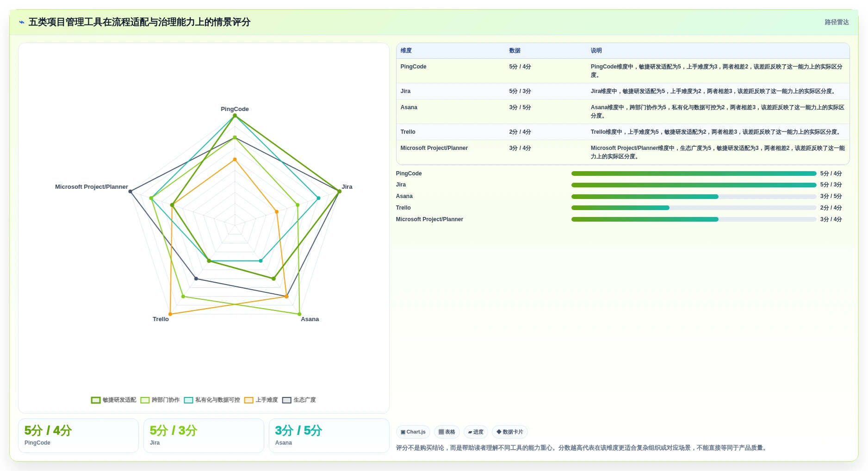The image size is (868, 471).
Task: Click the 表格 chip
Action: [x=447, y=432]
